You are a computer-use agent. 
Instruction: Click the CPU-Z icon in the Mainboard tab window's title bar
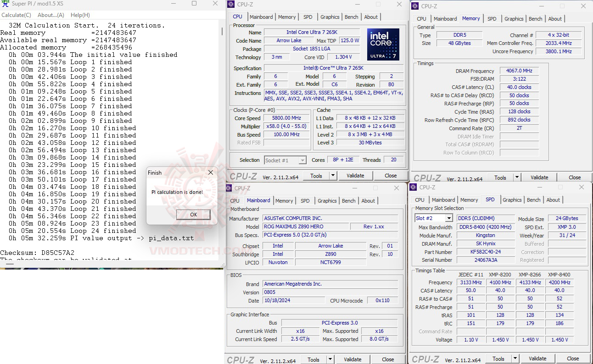[229, 188]
